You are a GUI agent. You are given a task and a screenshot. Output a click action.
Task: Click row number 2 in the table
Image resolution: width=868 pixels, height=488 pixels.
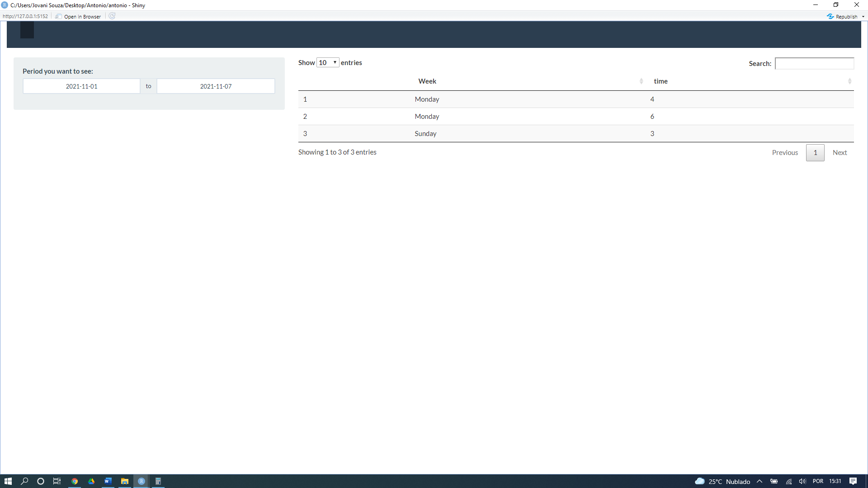pos(305,117)
